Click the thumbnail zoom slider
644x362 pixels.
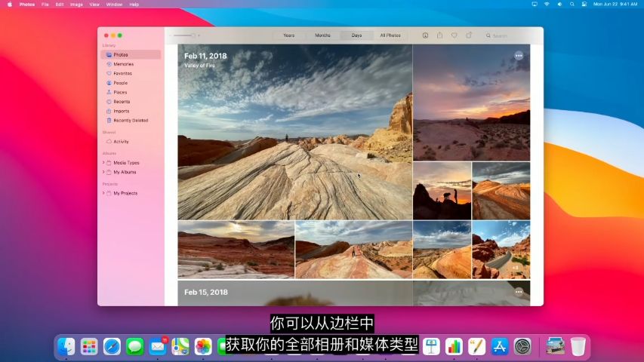[x=184, y=35]
